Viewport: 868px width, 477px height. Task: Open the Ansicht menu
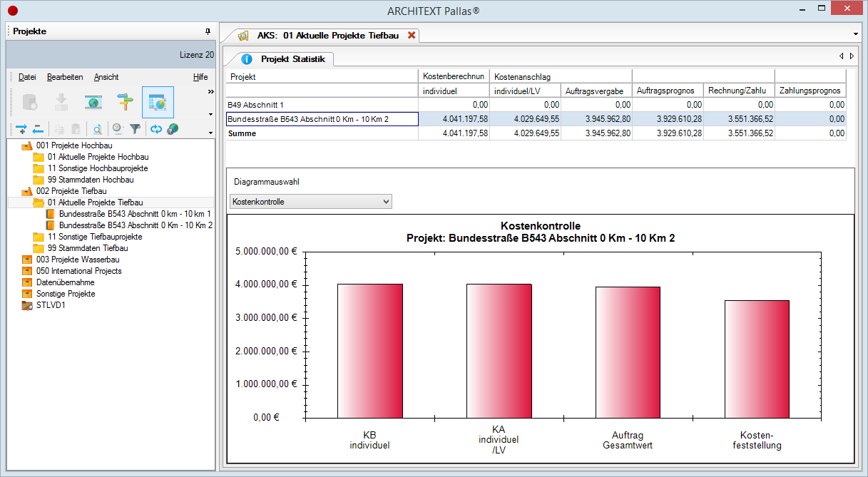point(106,77)
